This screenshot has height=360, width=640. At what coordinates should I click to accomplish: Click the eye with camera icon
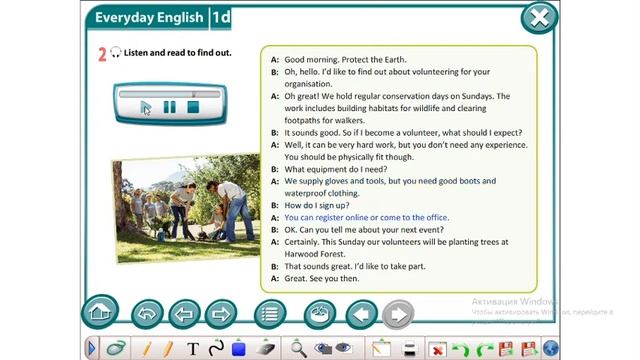point(323,348)
